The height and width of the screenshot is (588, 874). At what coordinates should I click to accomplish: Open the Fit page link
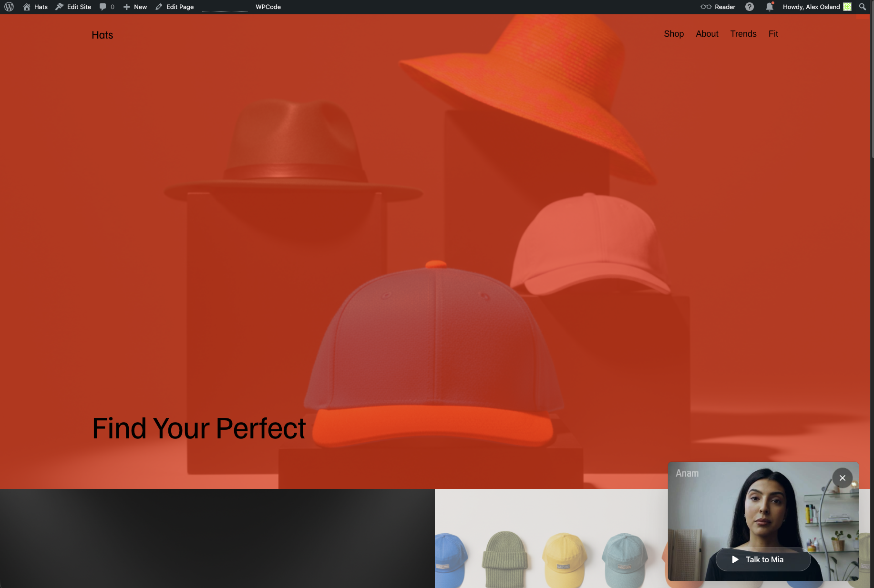[x=773, y=34]
